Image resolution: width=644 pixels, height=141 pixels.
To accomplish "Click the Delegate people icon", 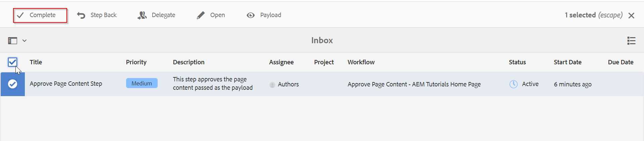I will (142, 15).
